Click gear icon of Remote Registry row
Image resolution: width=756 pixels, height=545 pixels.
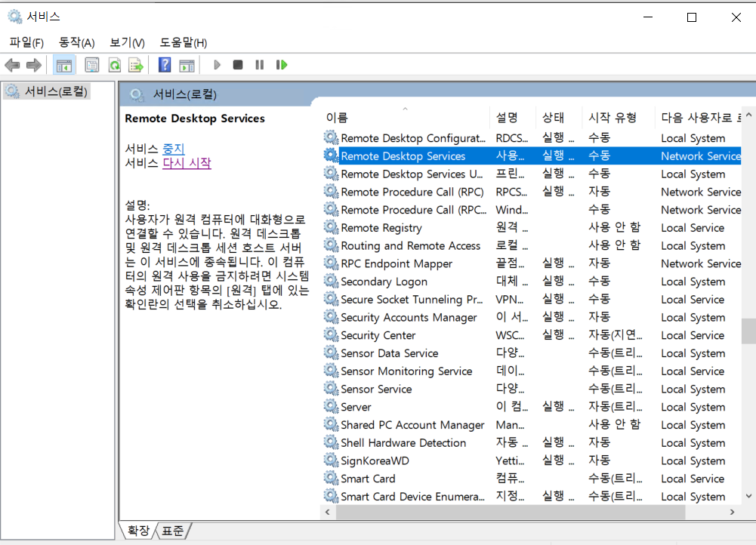(331, 227)
